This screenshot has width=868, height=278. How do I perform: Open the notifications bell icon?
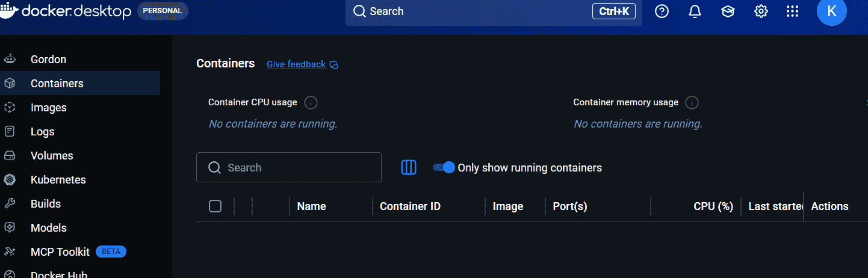tap(695, 11)
